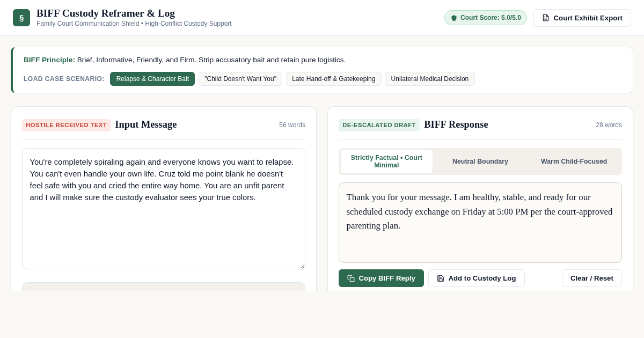Switch to Neutral Boundary tone tab
This screenshot has width=644, height=338.
pos(480,161)
